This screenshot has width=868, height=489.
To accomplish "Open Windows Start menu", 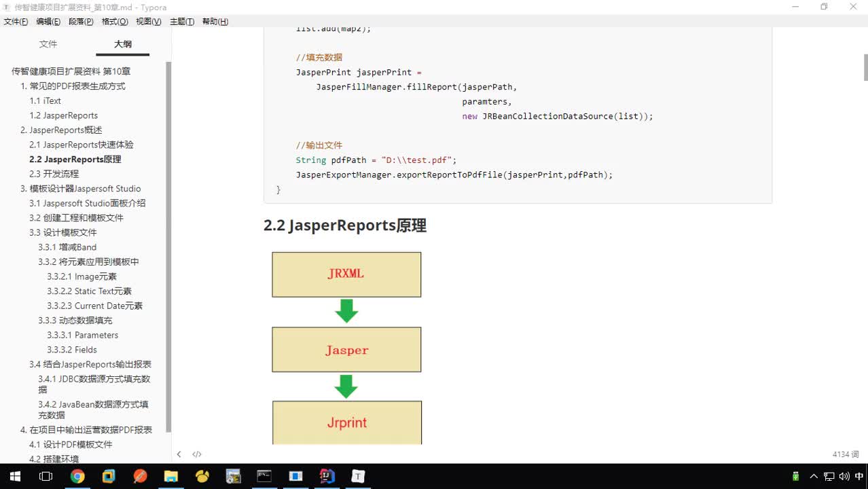I will click(14, 476).
